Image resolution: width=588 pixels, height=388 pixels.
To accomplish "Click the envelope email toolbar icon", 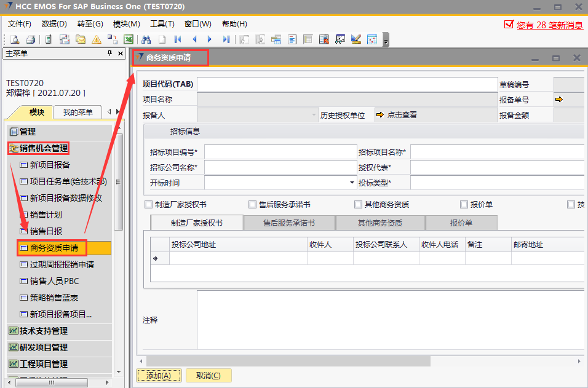I will click(81, 39).
